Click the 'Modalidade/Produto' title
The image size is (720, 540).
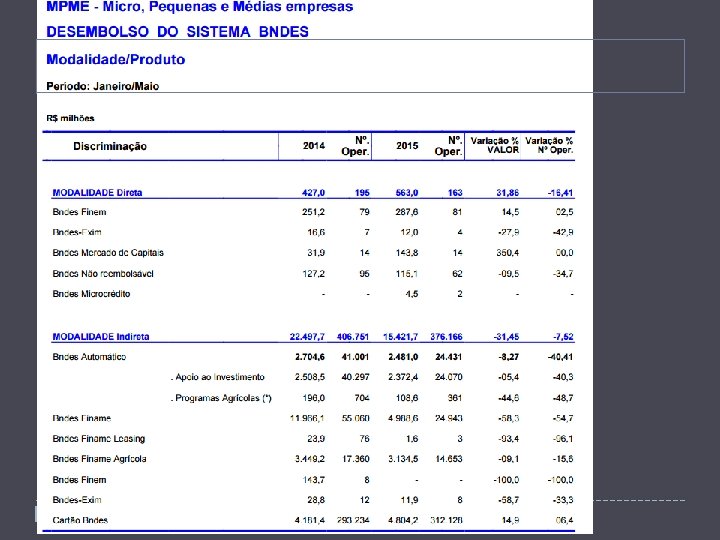point(116,59)
